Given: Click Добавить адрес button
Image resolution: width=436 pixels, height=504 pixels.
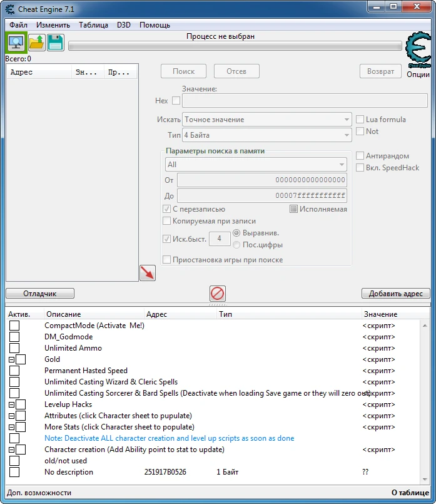Looking at the screenshot, I should coord(395,293).
